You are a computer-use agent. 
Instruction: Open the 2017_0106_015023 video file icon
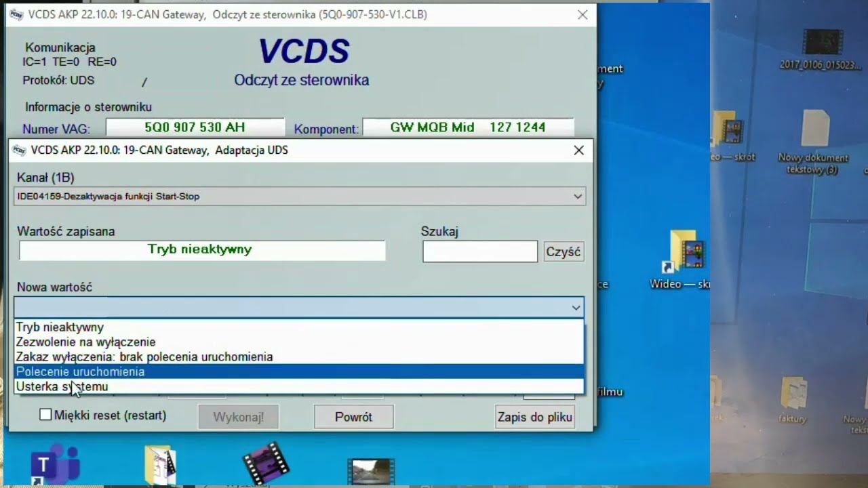821,49
